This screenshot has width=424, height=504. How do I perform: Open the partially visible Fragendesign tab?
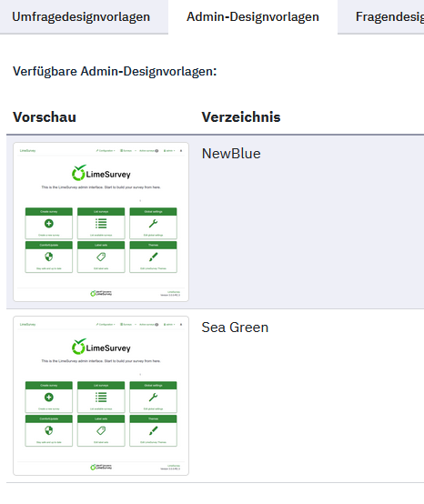click(x=389, y=16)
